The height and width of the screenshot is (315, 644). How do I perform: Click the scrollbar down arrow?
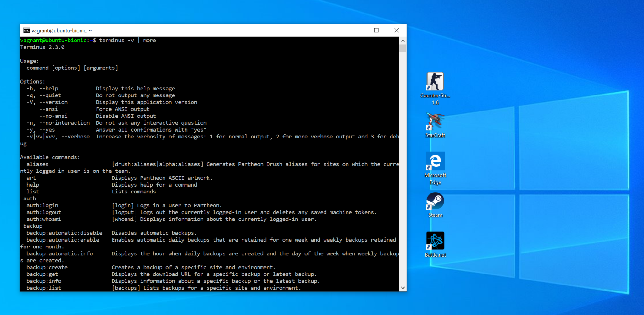point(403,288)
